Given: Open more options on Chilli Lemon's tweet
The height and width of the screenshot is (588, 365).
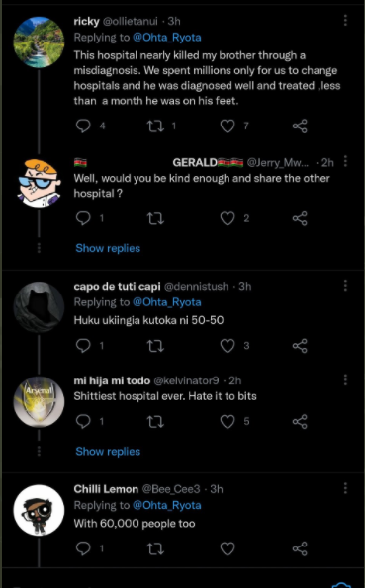Looking at the screenshot, I should coord(345,488).
